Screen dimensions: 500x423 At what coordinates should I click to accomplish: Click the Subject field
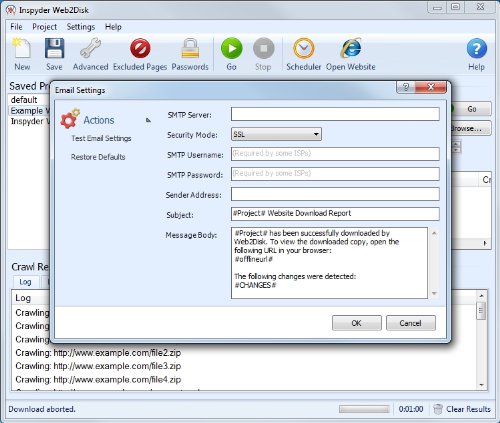click(335, 214)
